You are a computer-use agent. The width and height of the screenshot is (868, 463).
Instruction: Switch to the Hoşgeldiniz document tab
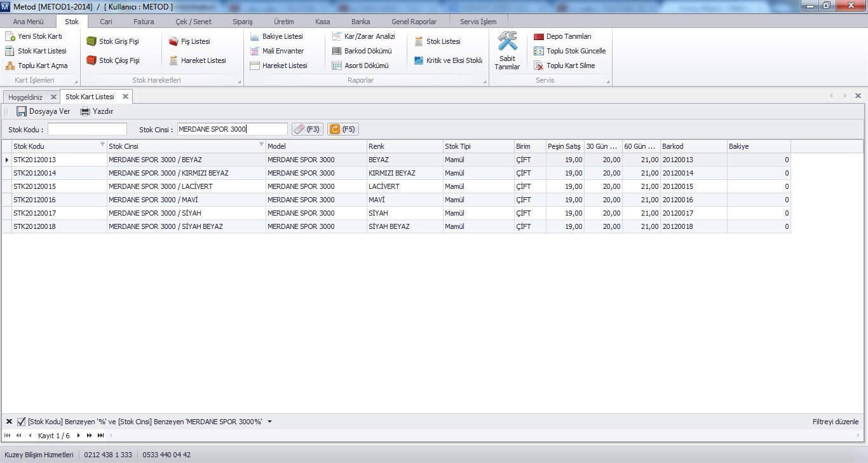click(25, 97)
